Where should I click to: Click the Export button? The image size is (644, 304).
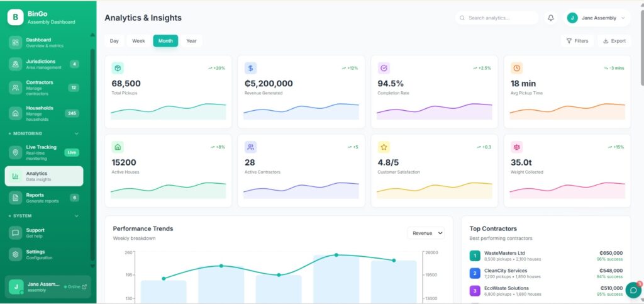(614, 41)
